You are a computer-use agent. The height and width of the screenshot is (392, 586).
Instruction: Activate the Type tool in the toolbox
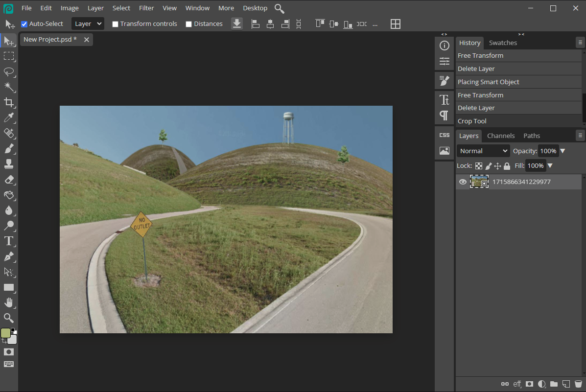[9, 241]
